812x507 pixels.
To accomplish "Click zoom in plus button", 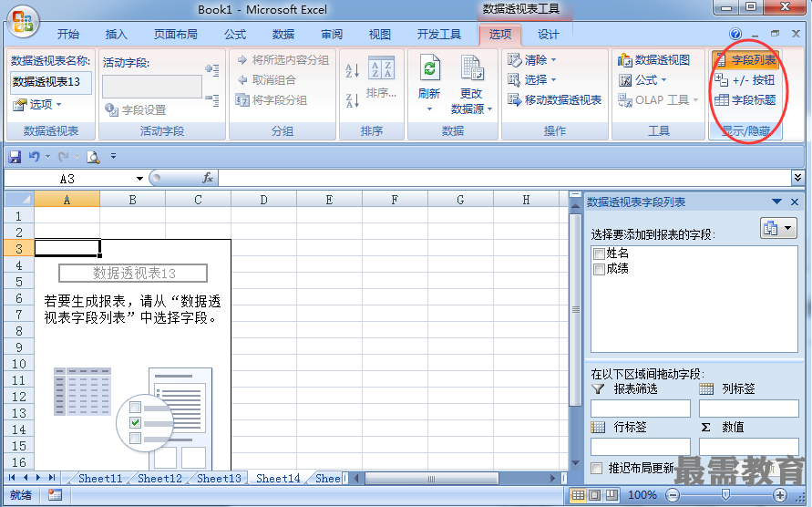I will click(780, 495).
